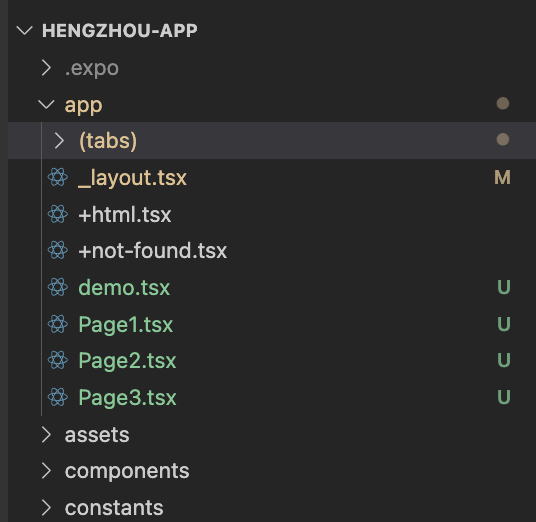Open Page2.tsx file name
Image resolution: width=536 pixels, height=522 pixels.
click(127, 361)
